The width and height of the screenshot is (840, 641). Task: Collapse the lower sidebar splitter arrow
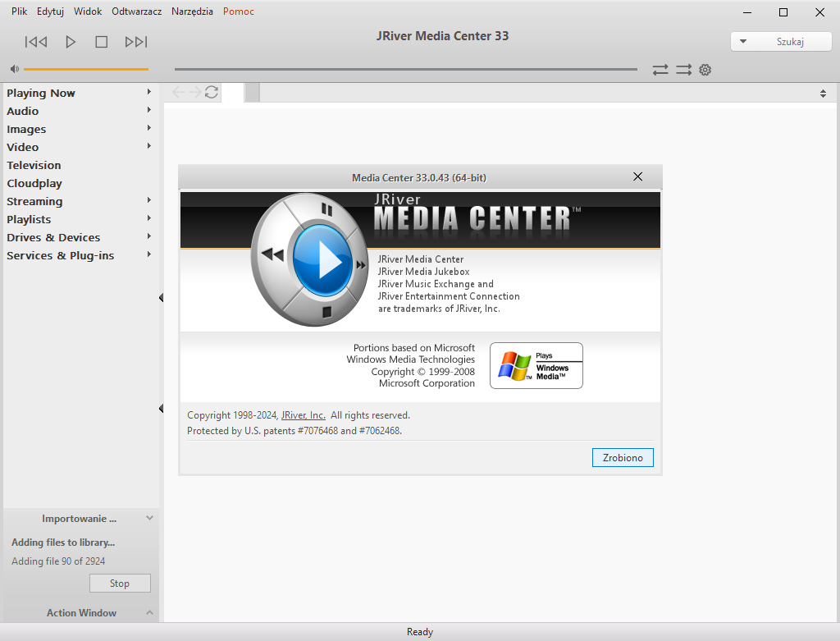pos(161,409)
